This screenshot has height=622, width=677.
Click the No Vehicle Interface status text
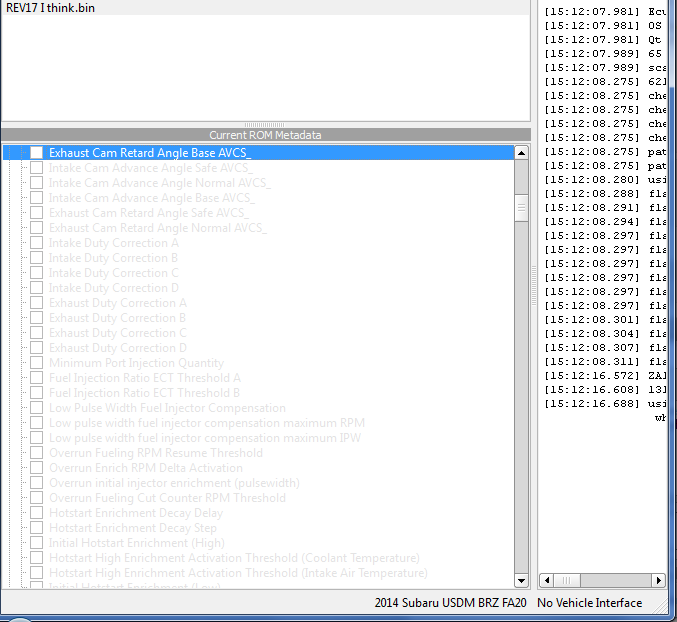pos(589,603)
